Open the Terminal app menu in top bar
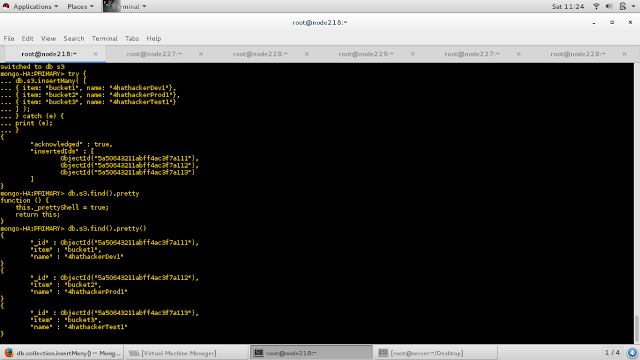 coord(125,7)
